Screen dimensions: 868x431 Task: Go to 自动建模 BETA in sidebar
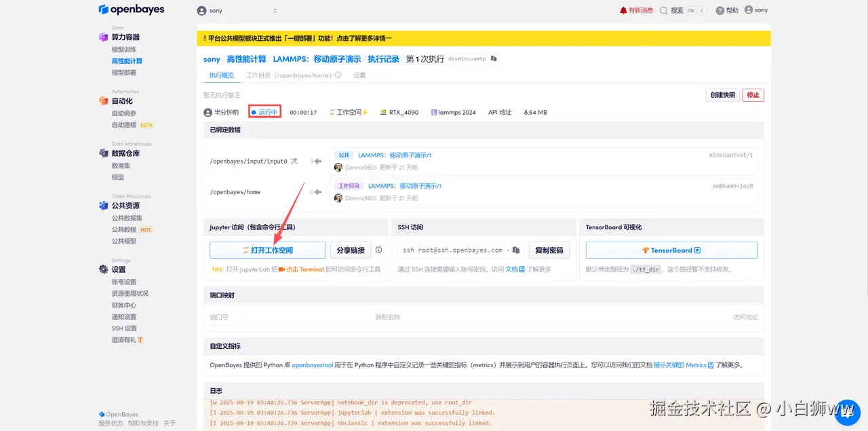coord(133,125)
